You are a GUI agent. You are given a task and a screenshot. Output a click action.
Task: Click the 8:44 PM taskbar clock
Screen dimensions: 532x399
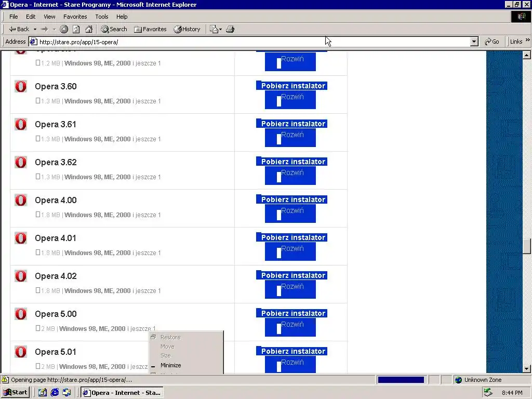tap(512, 393)
